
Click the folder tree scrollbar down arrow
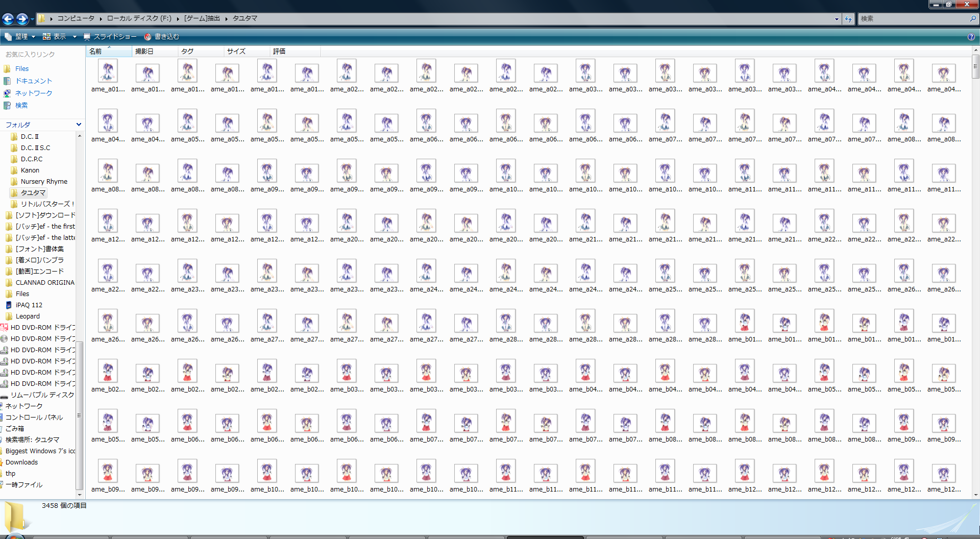pyautogui.click(x=79, y=495)
